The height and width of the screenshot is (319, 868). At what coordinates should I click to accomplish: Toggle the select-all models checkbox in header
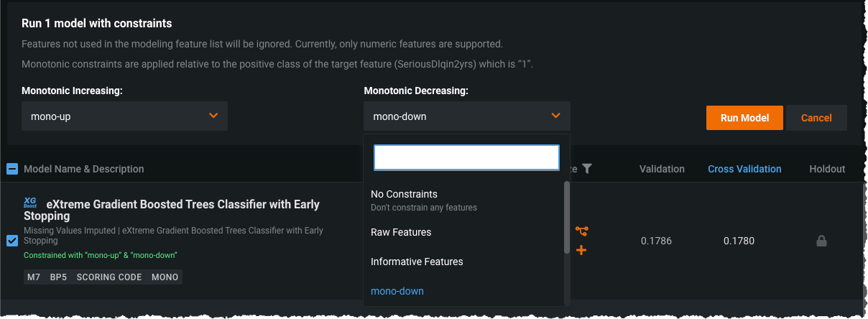[12, 169]
